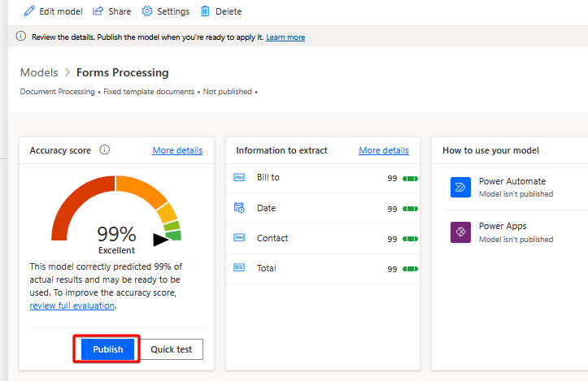Click the Accuracy score heading
Viewport: 588px width, 381px height.
[60, 150]
